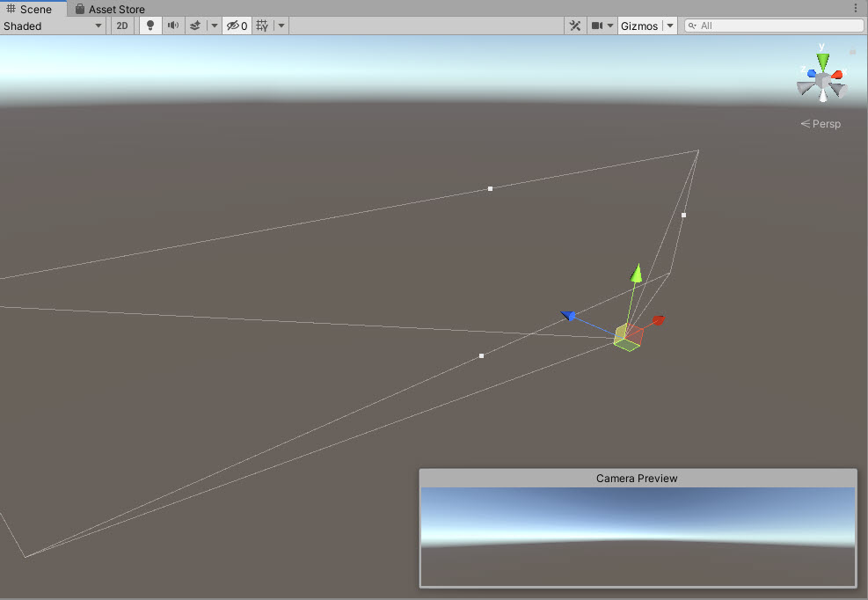Click the scene camera settings icon
This screenshot has width=868, height=600.
[597, 26]
